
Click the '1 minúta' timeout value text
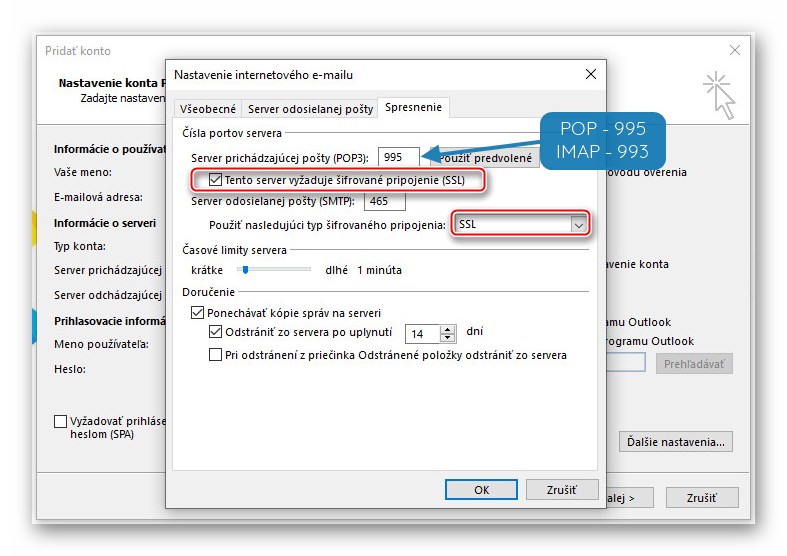pos(379,270)
